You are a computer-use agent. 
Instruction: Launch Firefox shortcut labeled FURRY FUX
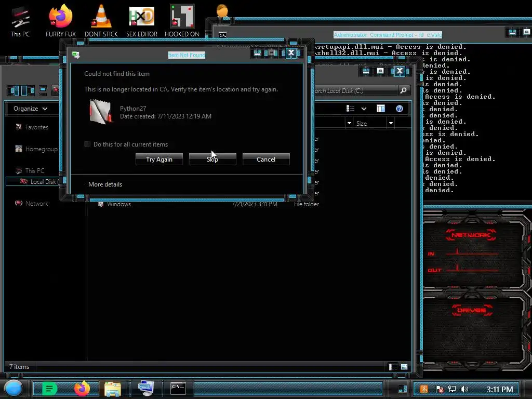[61, 21]
